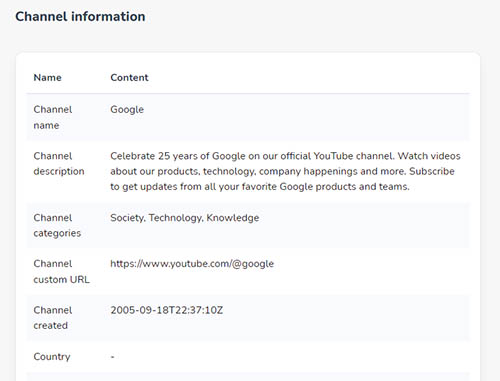Open the https://www.youtube.com/@google URL text
The width and height of the screenshot is (500, 381).
pos(192,264)
